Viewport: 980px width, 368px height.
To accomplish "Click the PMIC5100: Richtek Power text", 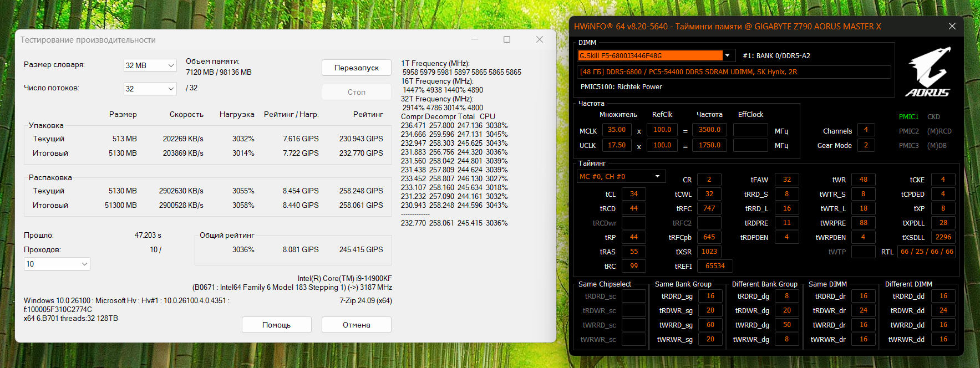I will coord(621,87).
